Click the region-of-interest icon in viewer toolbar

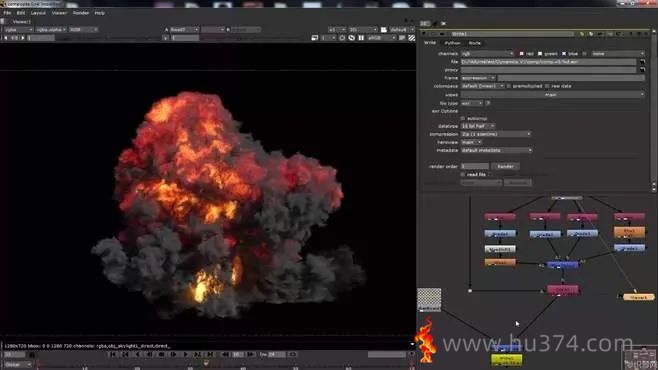[315, 38]
